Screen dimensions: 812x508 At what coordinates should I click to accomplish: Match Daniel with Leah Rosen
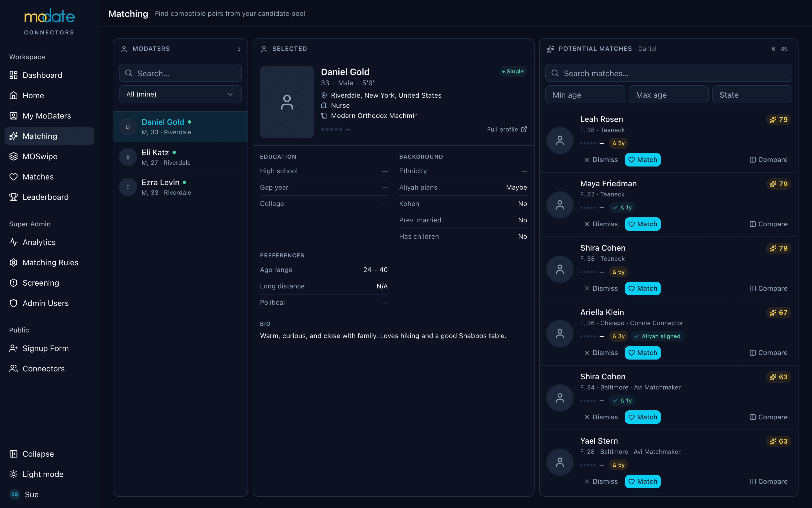coord(643,159)
